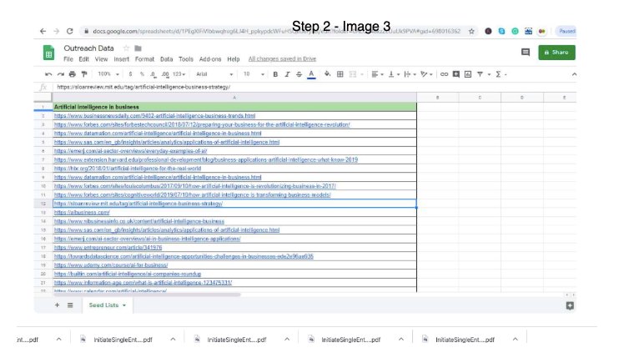644x363 pixels.
Task: Rename the Outreach Data title
Action: click(x=88, y=48)
